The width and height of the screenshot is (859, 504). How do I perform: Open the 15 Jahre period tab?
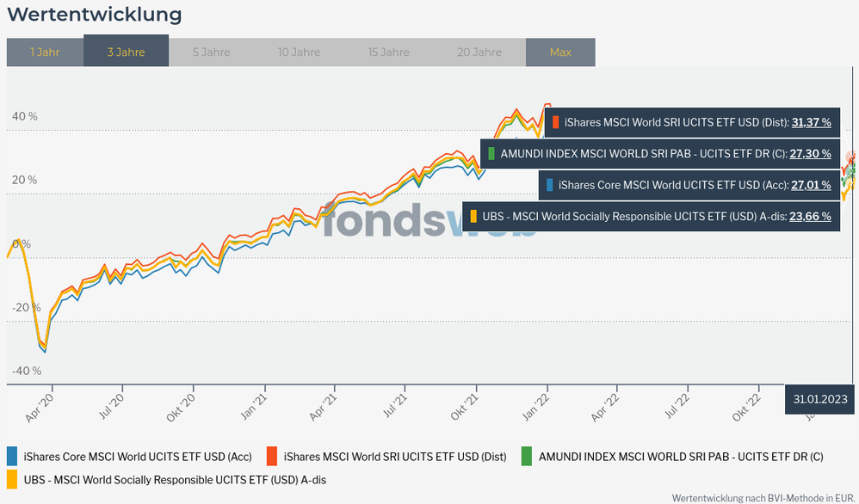[389, 52]
